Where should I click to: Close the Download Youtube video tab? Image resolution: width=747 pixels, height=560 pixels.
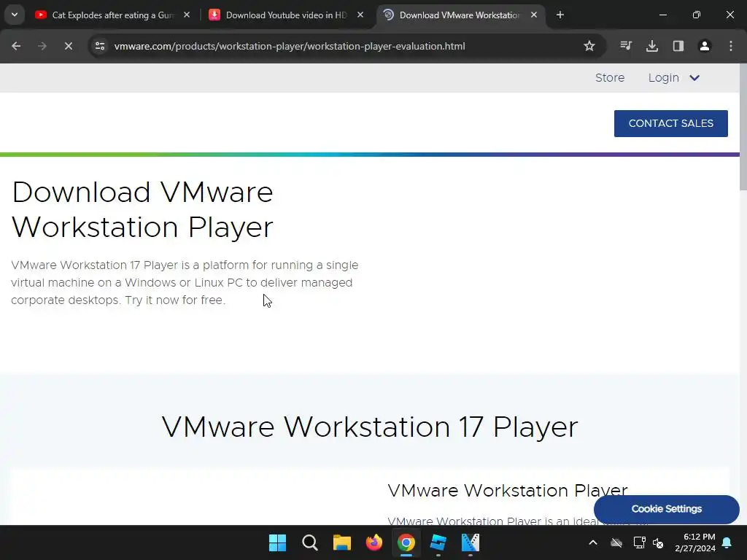360,15
